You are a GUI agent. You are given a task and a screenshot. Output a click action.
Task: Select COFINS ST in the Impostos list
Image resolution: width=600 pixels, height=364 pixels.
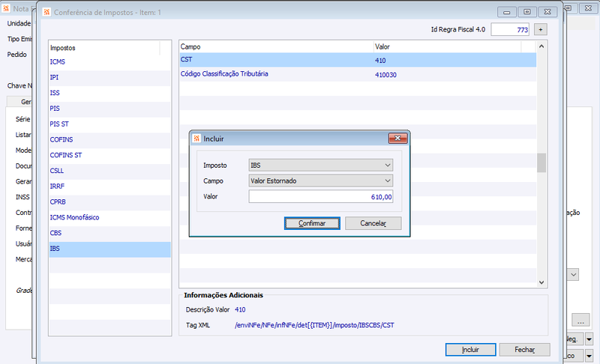pyautogui.click(x=109, y=156)
